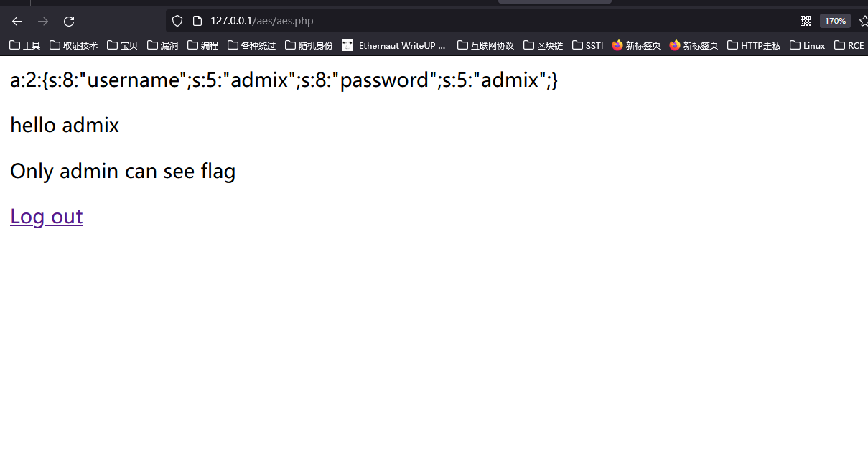The width and height of the screenshot is (868, 468).
Task: Click the QR code icon in address bar
Action: click(x=806, y=21)
